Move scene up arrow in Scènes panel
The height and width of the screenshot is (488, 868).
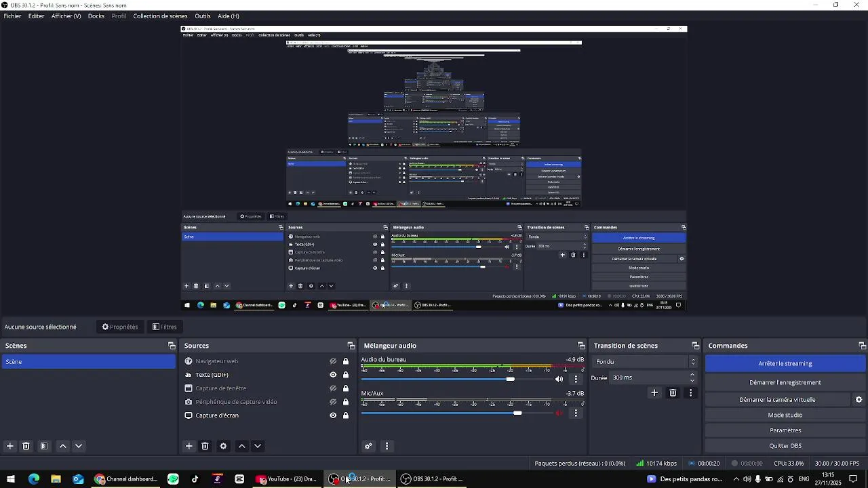(62, 446)
